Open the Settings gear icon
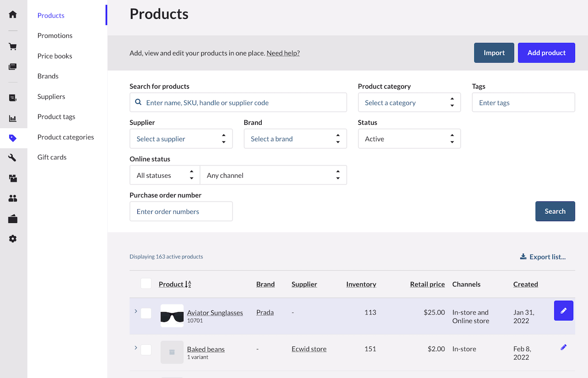The image size is (588, 378). coord(13,238)
